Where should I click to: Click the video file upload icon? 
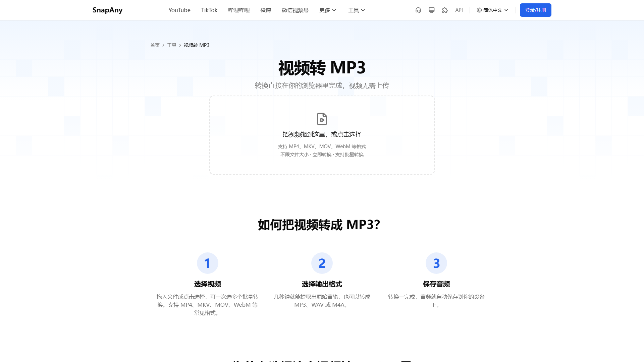[x=322, y=119]
